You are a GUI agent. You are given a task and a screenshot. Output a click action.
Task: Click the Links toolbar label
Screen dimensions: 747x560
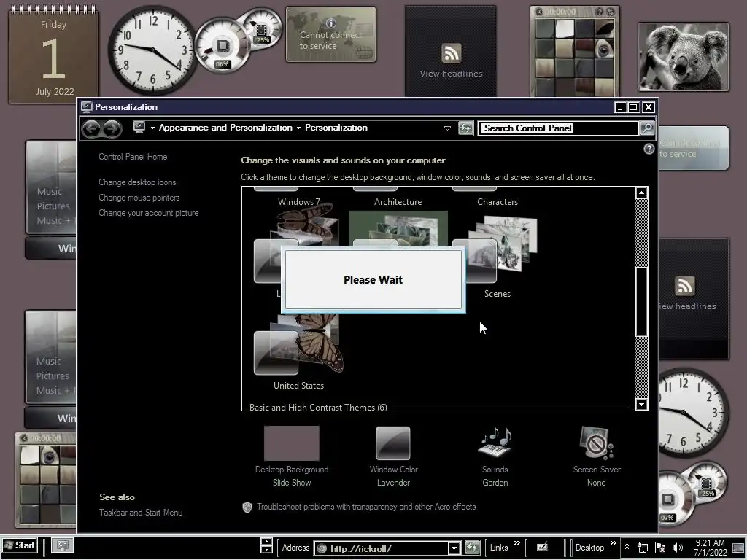499,548
